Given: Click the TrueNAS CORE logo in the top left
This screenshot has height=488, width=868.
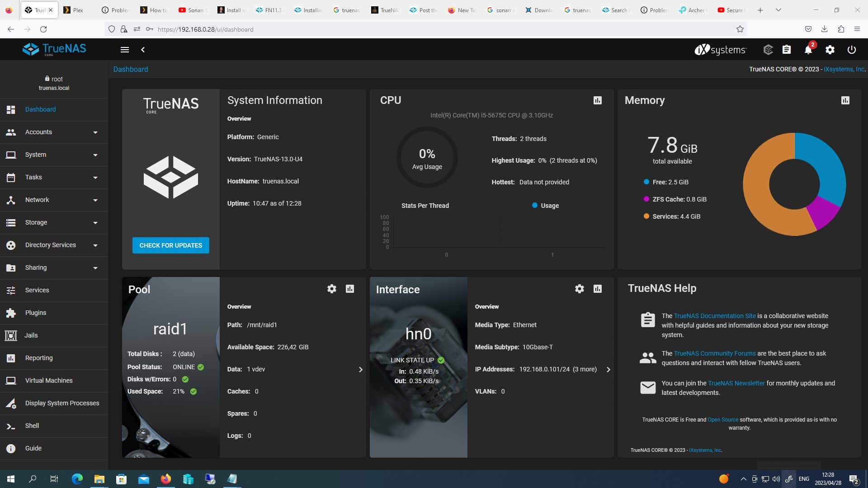Looking at the screenshot, I should point(54,49).
